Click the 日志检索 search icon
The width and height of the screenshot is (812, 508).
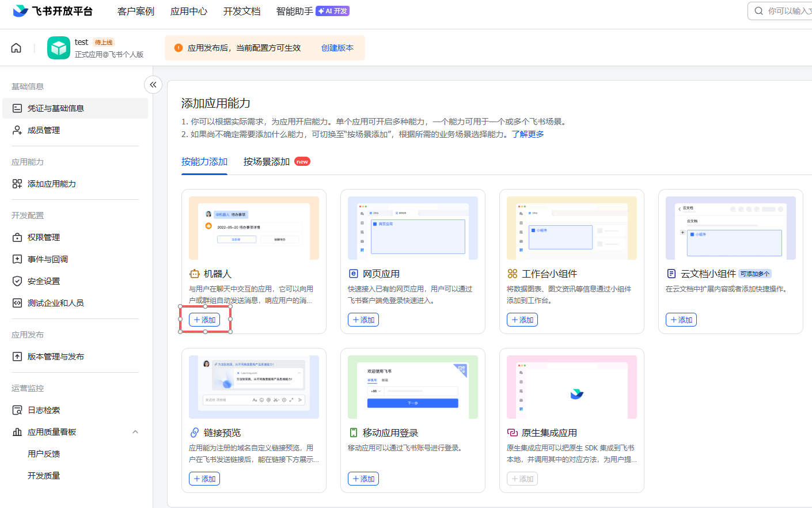17,410
